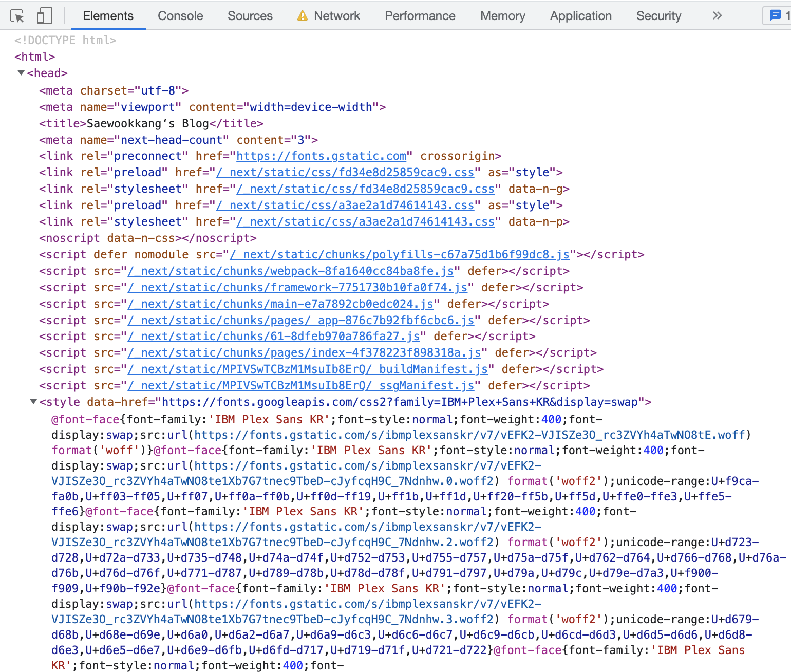Screen dimensions: 791x672
Task: Switch to the Elements tab
Action: (108, 16)
